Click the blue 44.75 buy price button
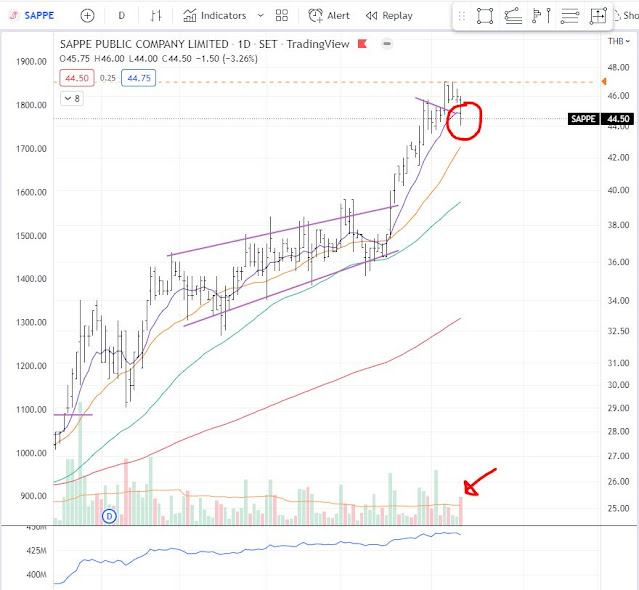The height and width of the screenshot is (590, 639). pos(139,78)
